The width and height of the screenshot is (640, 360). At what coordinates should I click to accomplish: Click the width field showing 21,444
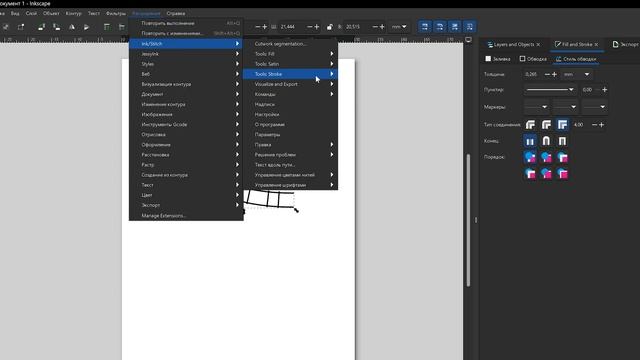tap(292, 27)
